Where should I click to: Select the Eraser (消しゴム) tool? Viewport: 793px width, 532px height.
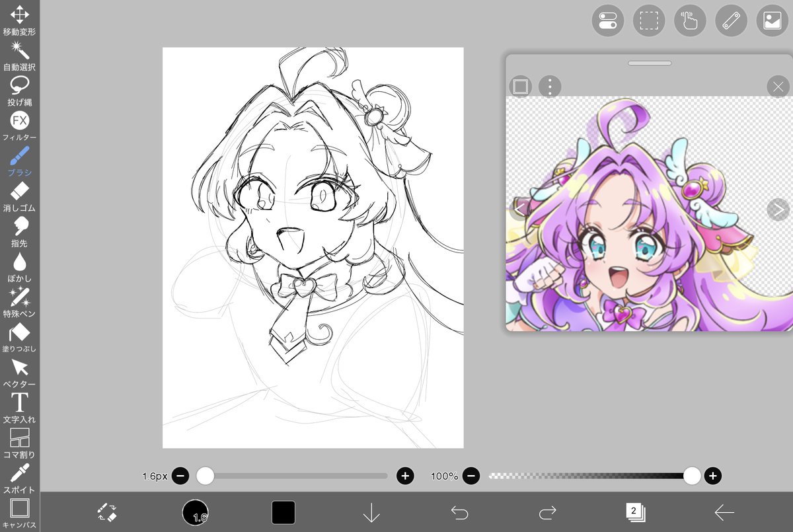(20, 196)
